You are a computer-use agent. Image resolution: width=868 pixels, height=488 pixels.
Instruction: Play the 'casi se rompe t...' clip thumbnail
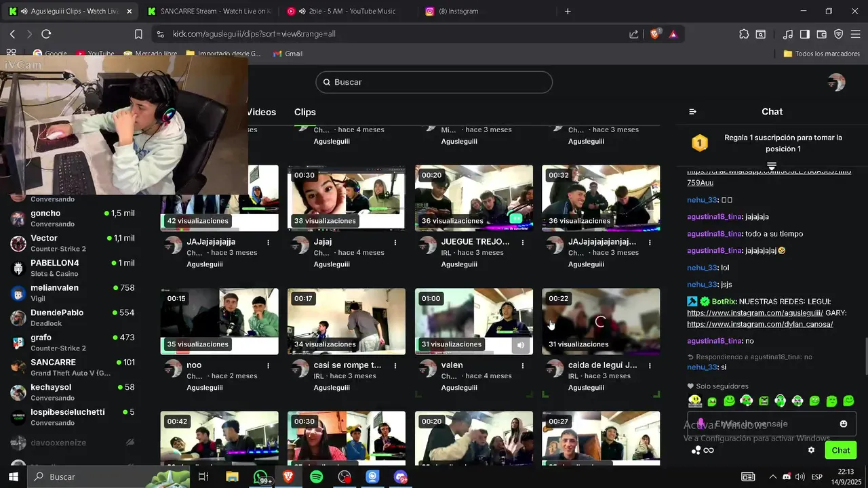point(347,321)
